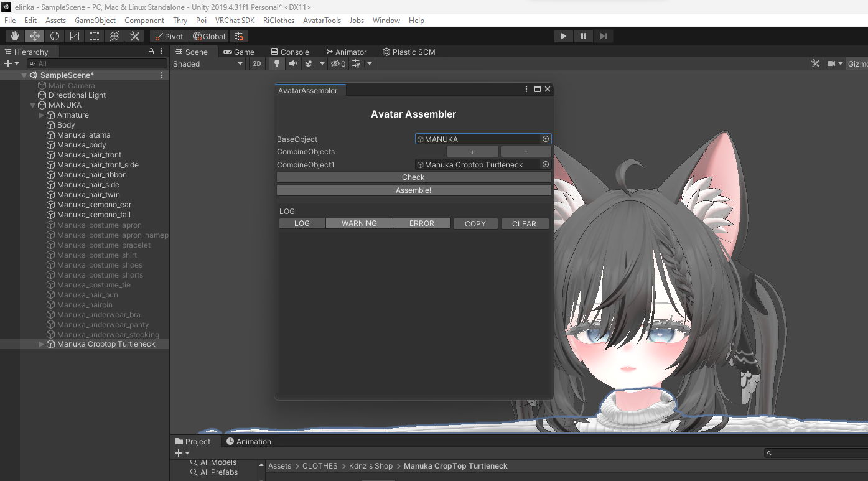The width and height of the screenshot is (868, 481).
Task: Click the Pause button
Action: click(583, 36)
